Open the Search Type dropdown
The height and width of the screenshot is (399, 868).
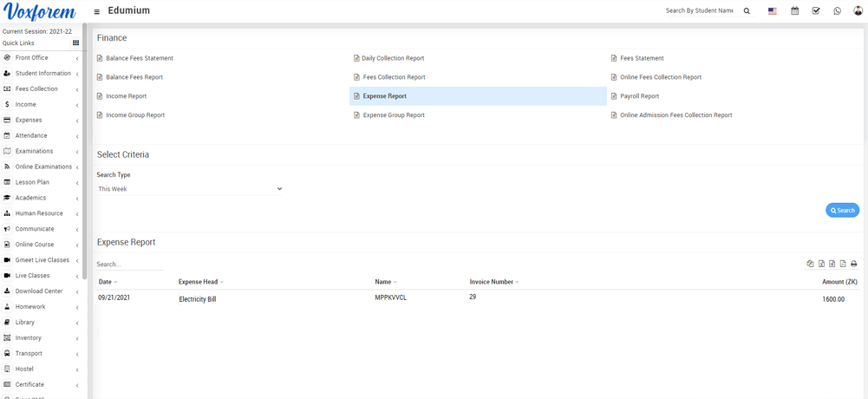(x=190, y=189)
